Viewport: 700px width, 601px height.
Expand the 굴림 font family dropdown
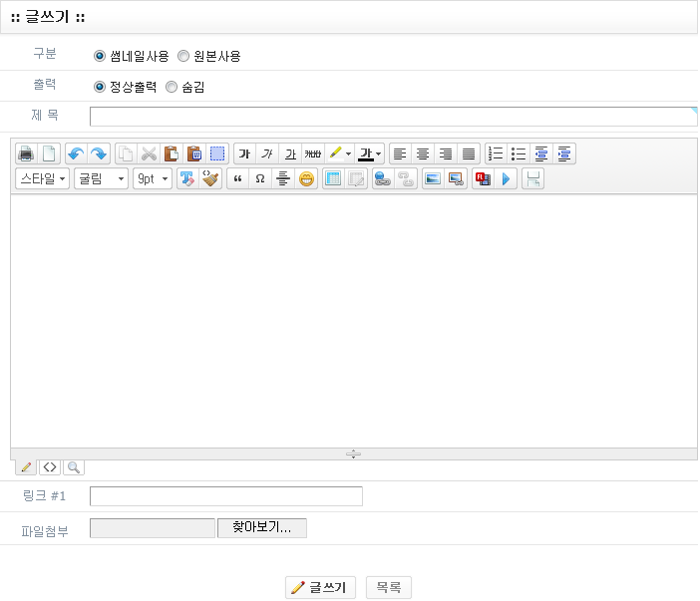[x=101, y=179]
